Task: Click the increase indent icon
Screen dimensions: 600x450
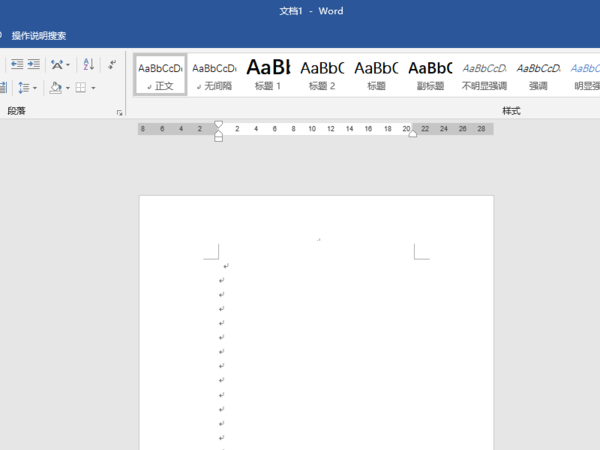Action: [33, 64]
